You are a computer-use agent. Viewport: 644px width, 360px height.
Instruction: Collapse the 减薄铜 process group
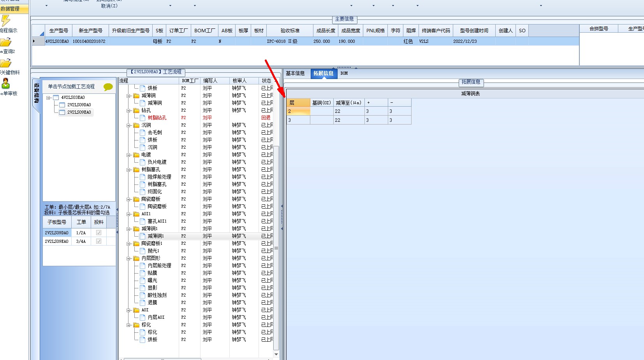[128, 96]
